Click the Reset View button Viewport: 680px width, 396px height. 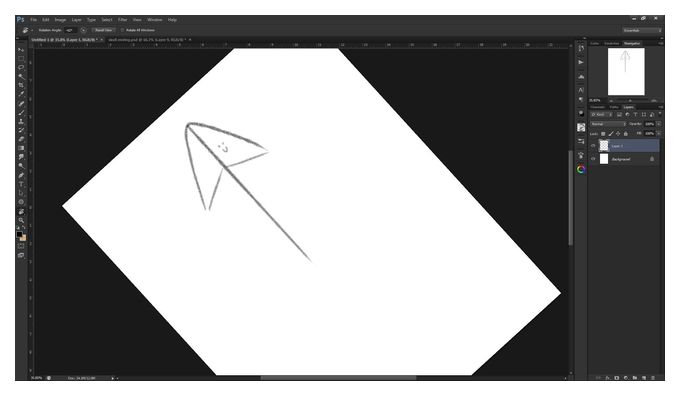(x=103, y=30)
